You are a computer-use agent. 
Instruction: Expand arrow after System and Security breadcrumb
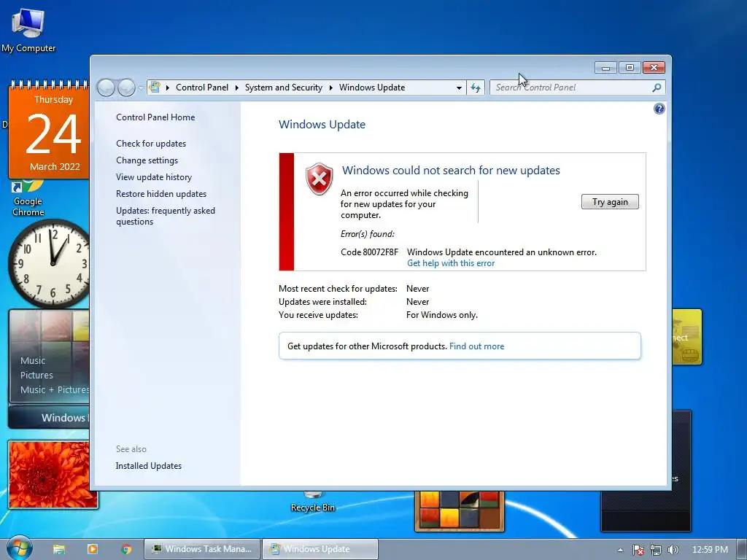[x=330, y=87]
